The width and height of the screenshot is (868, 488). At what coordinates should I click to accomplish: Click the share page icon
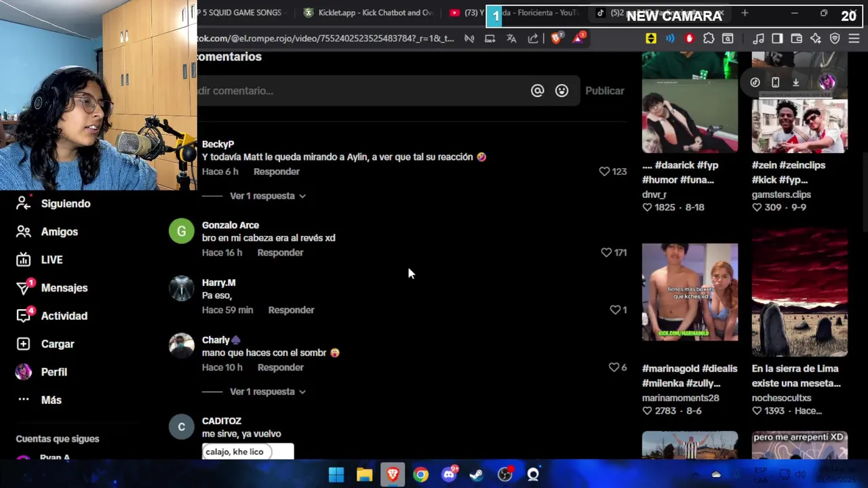click(533, 39)
